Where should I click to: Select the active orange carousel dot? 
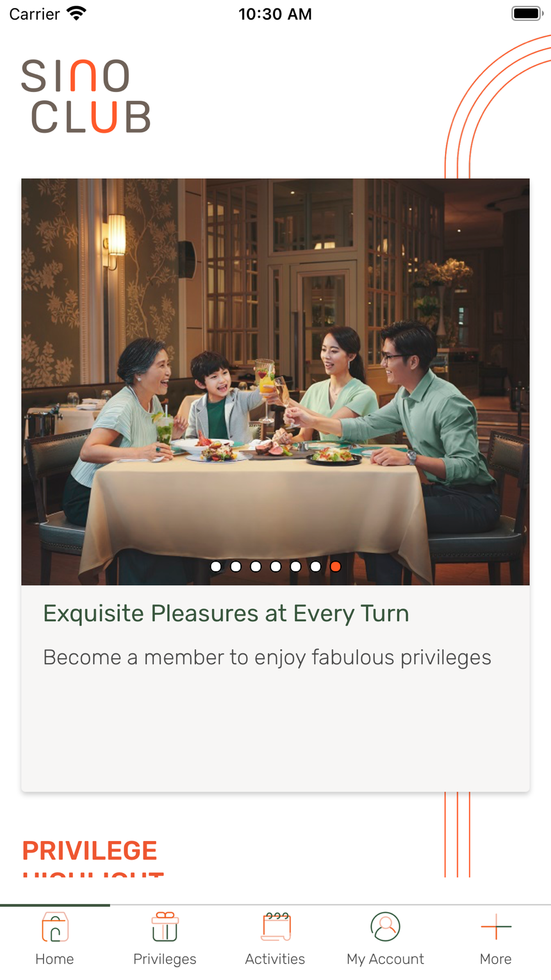(x=335, y=566)
